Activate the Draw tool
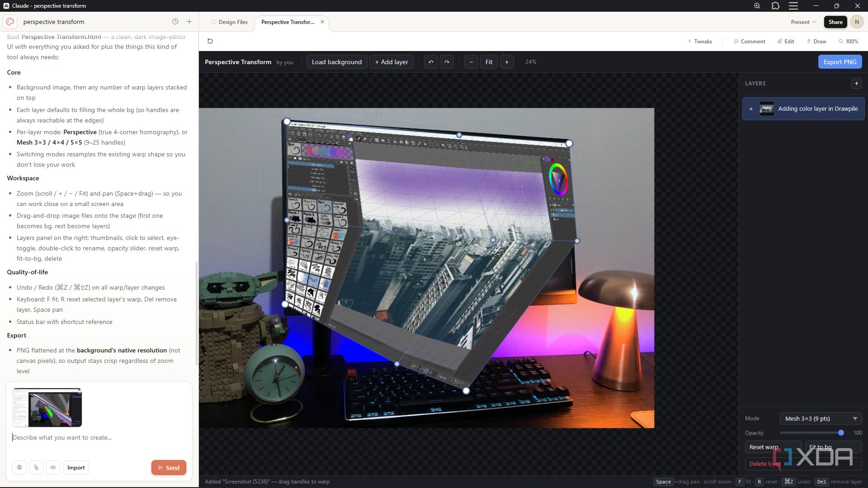868x488 pixels. 816,41
